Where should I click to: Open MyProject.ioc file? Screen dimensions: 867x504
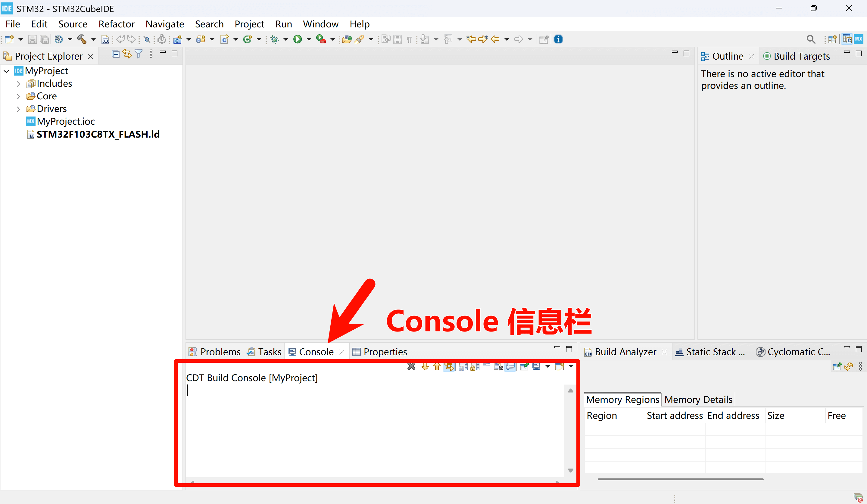65,121
